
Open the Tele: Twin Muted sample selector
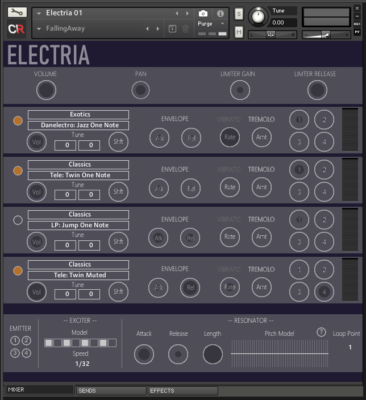pyautogui.click(x=78, y=275)
